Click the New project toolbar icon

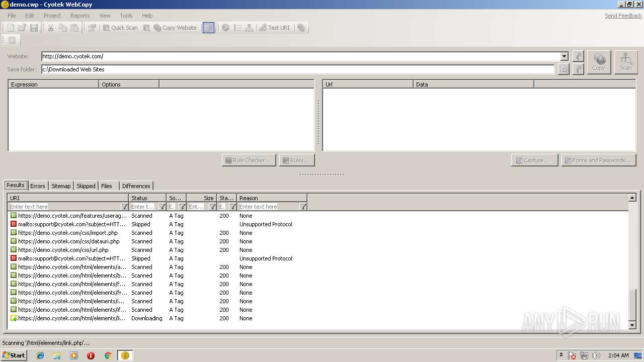(10, 28)
